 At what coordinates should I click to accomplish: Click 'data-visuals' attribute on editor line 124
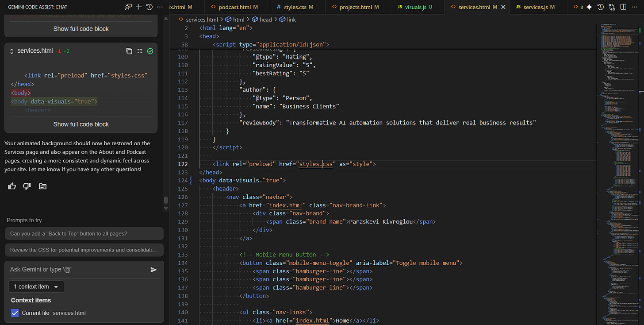pos(239,181)
